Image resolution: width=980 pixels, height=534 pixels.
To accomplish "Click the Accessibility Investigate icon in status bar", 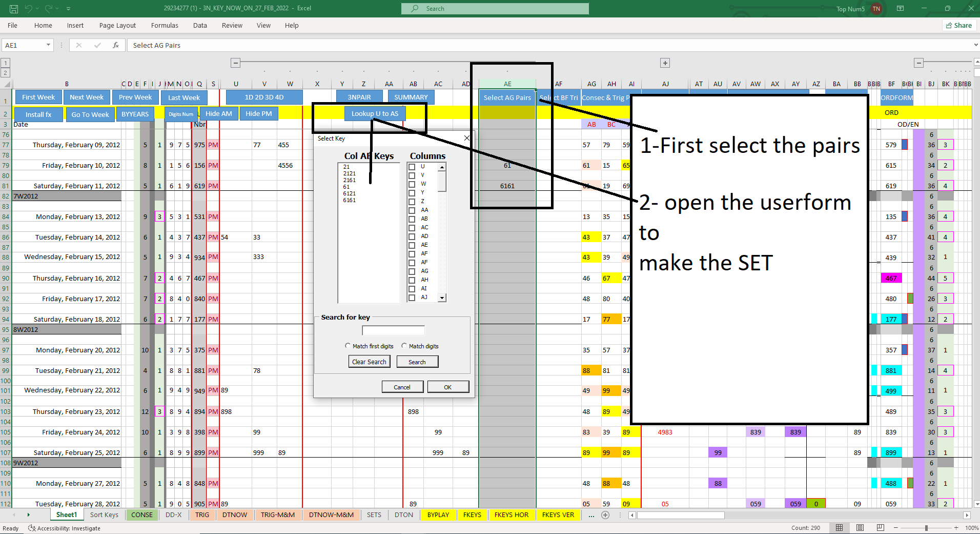I will tap(32, 528).
